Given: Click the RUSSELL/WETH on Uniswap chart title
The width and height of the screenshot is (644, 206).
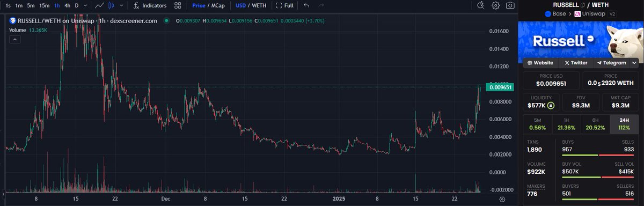Looking at the screenshot, I should pos(87,21).
